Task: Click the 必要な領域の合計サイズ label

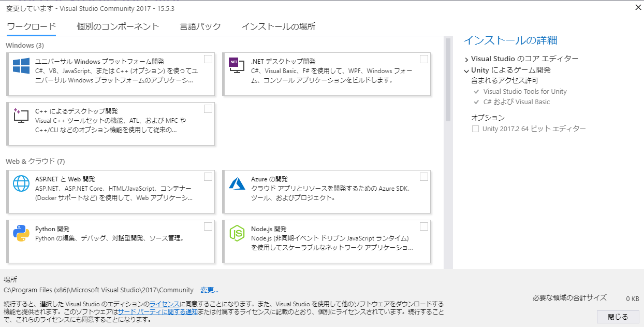Action: [569, 298]
